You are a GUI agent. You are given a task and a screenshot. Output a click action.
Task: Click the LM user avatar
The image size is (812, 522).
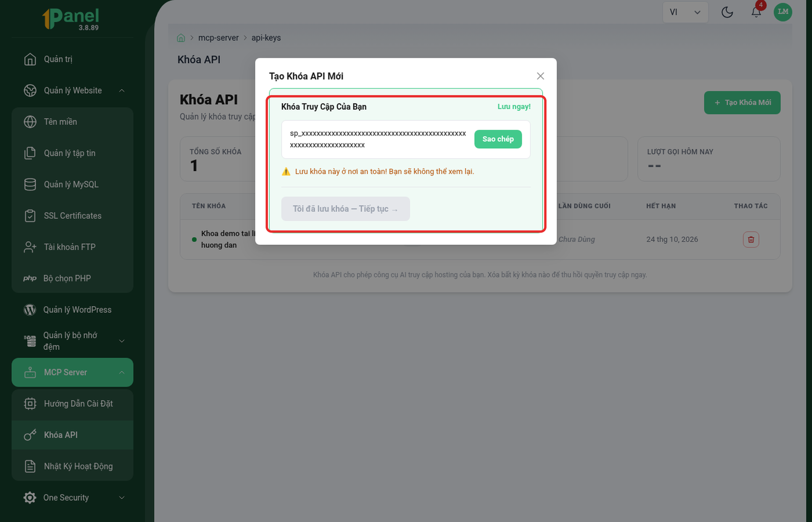783,12
